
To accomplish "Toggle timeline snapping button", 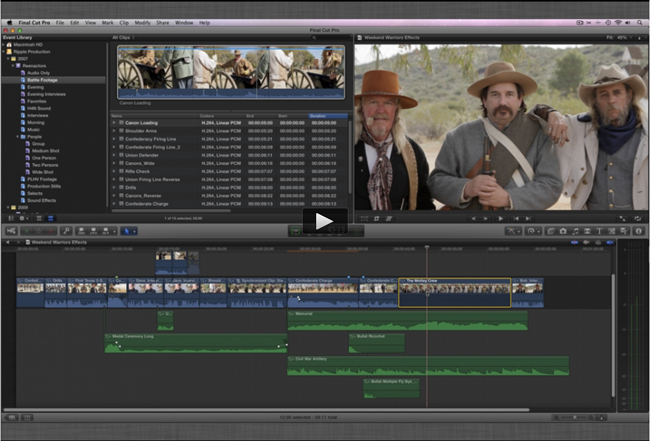I will point(609,242).
